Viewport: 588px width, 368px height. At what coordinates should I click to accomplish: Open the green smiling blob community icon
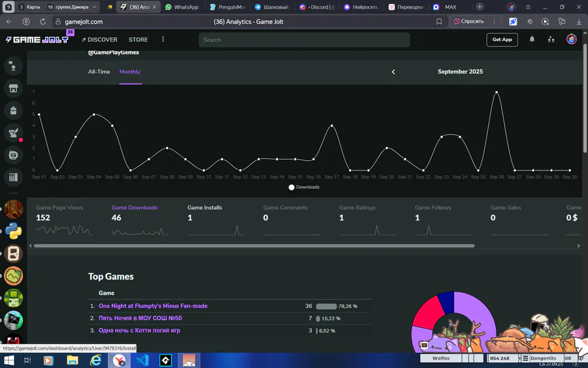[x=13, y=276]
